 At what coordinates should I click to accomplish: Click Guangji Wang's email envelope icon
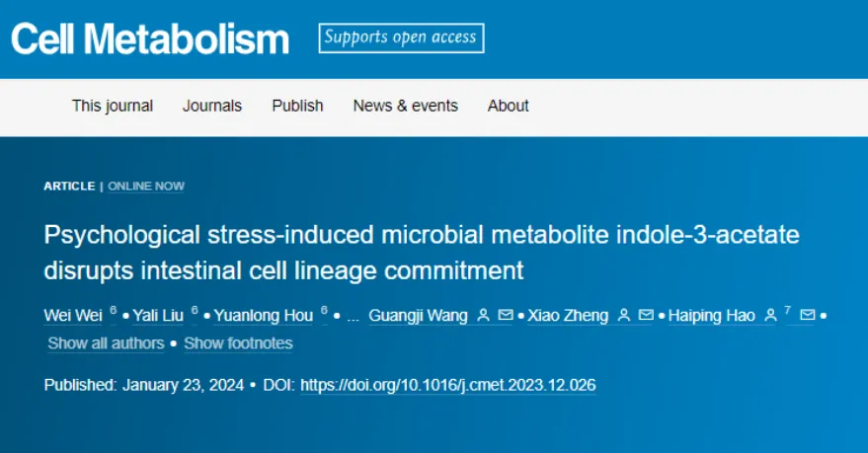(506, 315)
